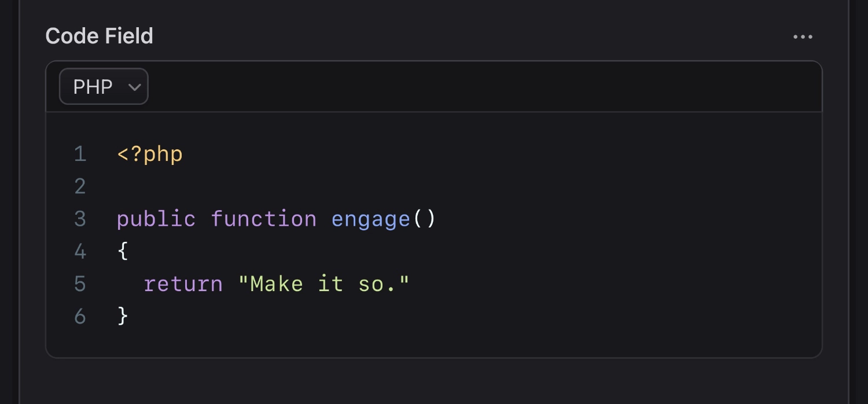
Task: Click the Code Field heading label
Action: click(99, 35)
